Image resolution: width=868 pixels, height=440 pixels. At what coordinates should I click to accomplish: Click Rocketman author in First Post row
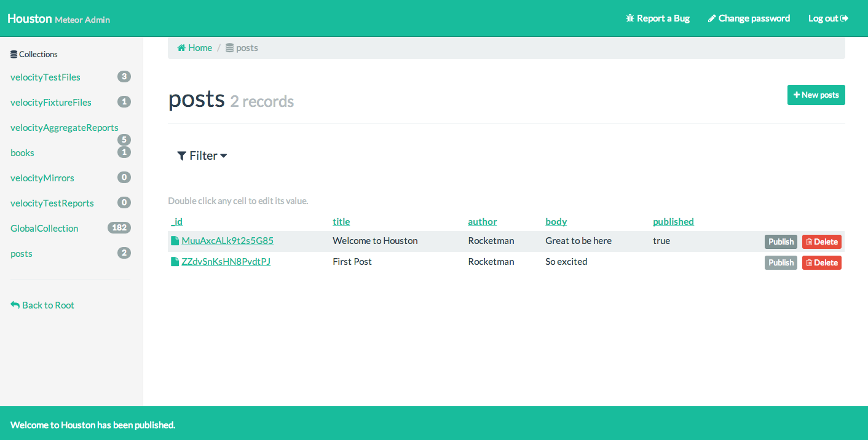(491, 262)
